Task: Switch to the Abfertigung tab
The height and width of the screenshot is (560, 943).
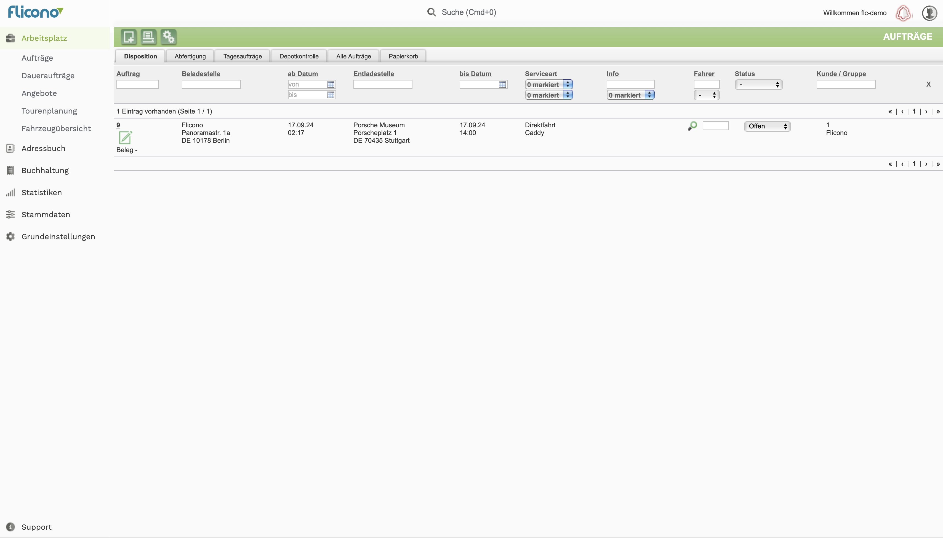Action: (x=190, y=56)
